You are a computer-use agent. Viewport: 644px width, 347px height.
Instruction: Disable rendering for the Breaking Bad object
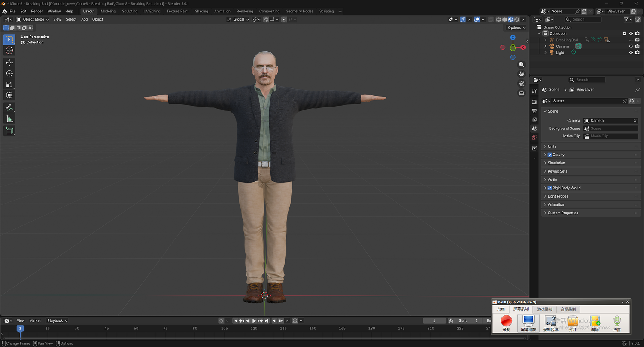coord(638,40)
